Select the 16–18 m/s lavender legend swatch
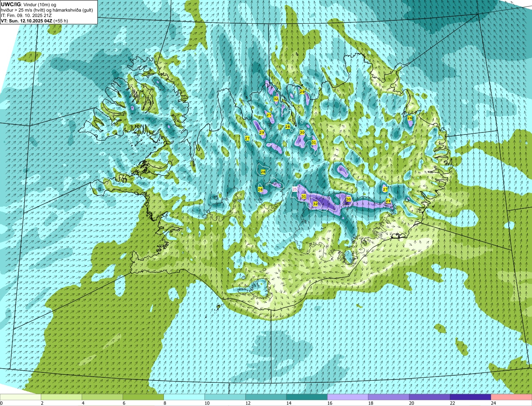The height and width of the screenshot is (406, 532). coord(348,397)
